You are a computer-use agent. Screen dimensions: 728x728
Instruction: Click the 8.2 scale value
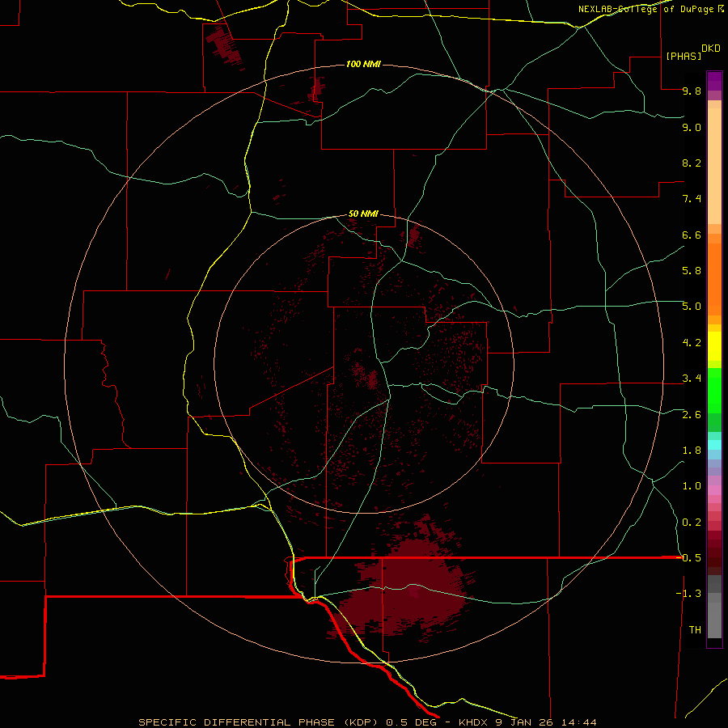point(692,163)
